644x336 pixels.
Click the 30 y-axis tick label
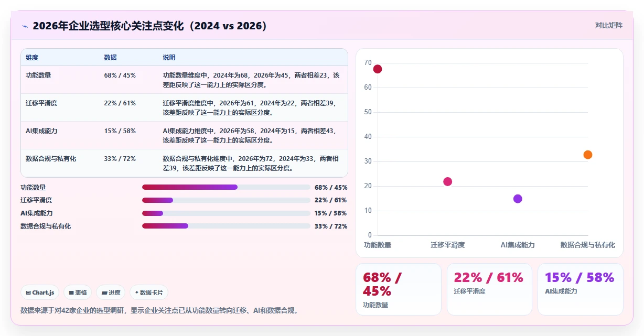click(x=368, y=161)
